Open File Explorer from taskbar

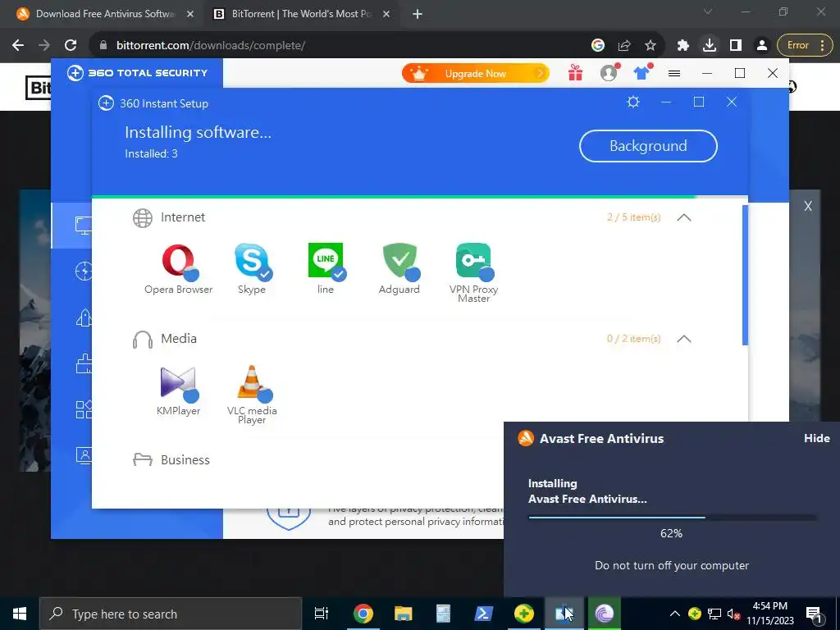coord(404,614)
